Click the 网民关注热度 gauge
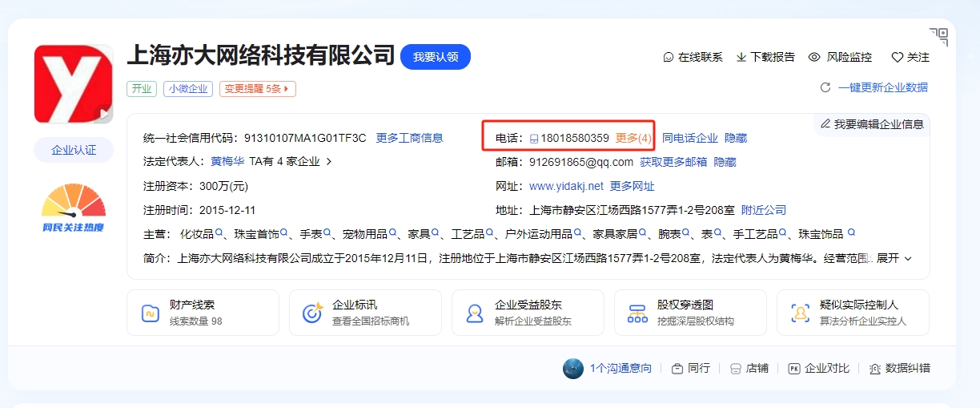Image resolution: width=980 pixels, height=408 pixels. click(x=74, y=208)
